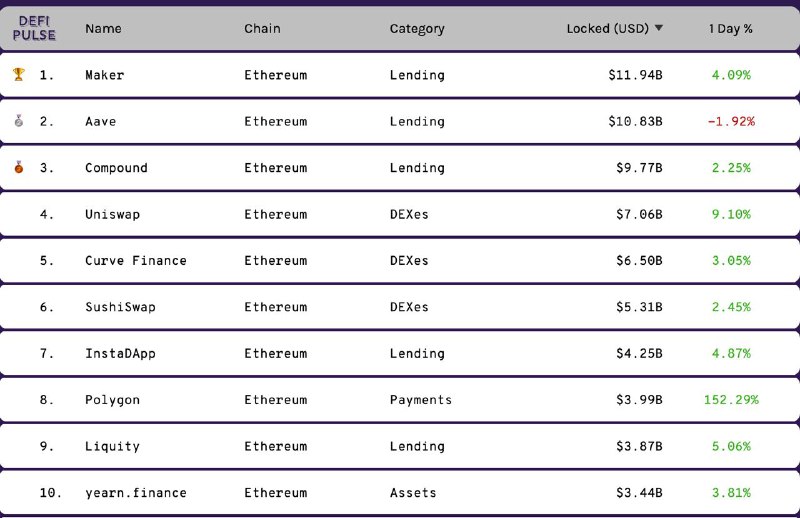The height and width of the screenshot is (518, 800).
Task: Open the Polygon project entry
Action: (112, 400)
